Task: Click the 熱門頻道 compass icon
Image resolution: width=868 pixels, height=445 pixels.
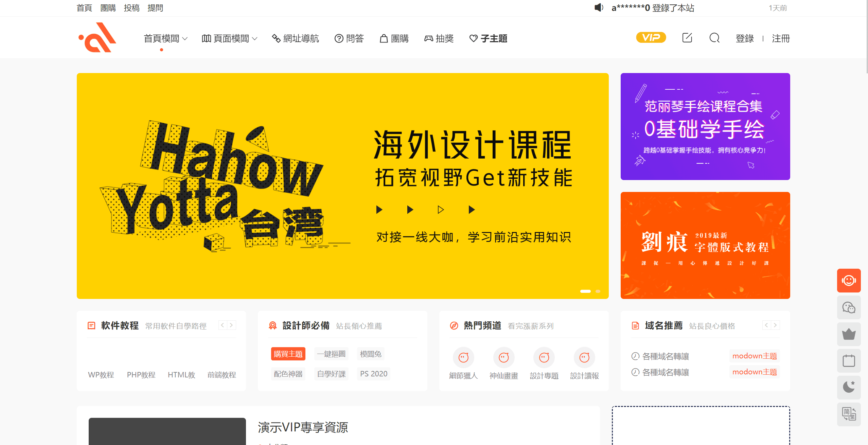Action: point(454,325)
